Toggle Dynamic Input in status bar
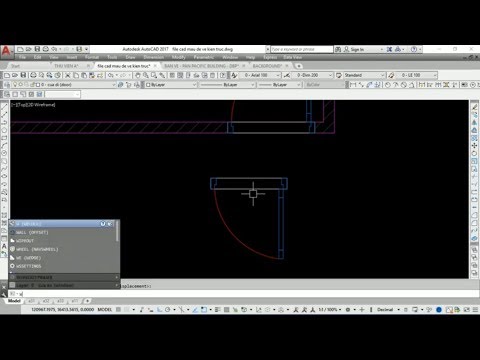The width and height of the screenshot is (480, 360). coord(150,310)
